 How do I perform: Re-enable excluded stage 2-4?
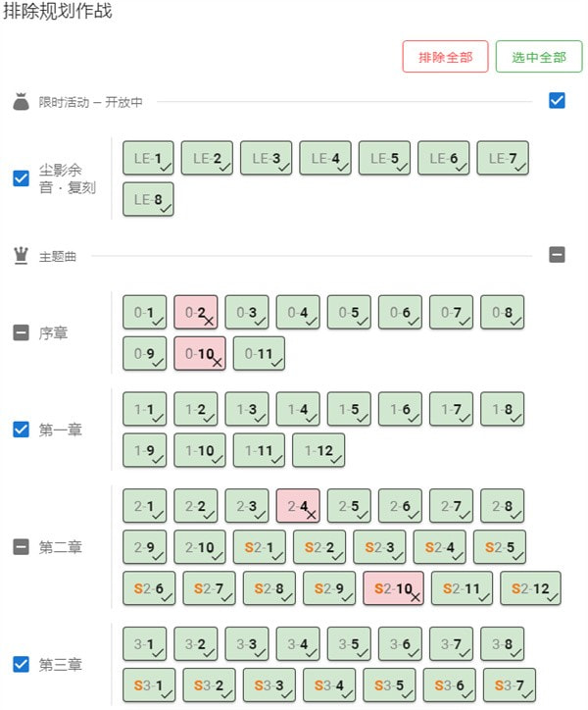click(x=297, y=506)
